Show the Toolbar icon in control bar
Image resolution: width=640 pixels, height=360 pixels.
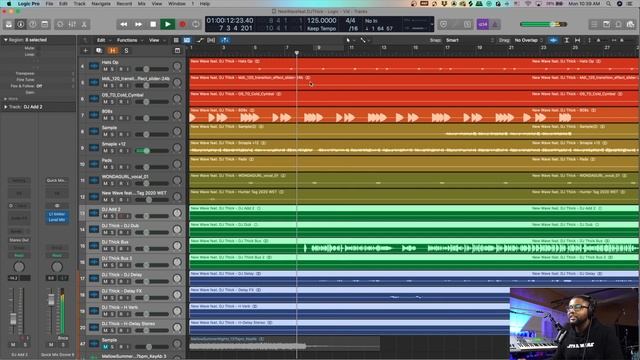click(44, 24)
